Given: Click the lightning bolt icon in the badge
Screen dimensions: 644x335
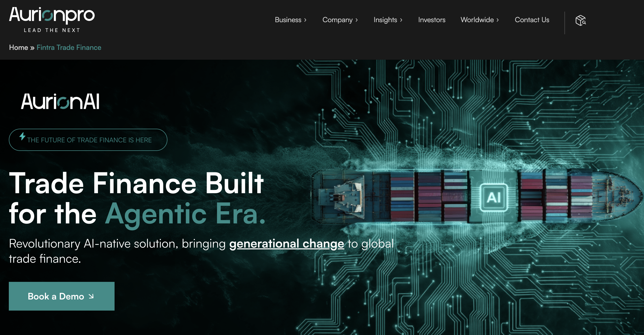Looking at the screenshot, I should (x=22, y=136).
